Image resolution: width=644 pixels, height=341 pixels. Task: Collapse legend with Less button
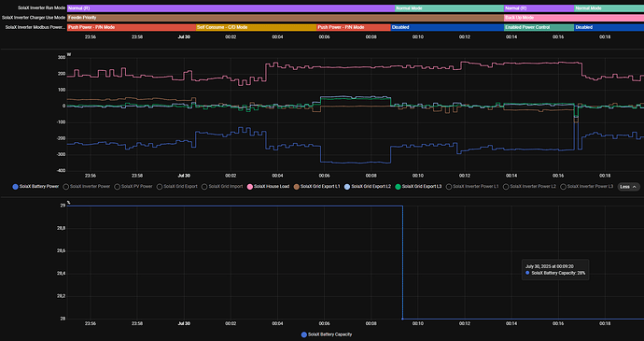[x=628, y=187]
